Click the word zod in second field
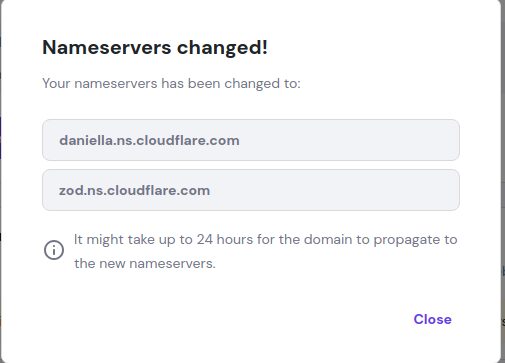This screenshot has height=363, width=505. [x=70, y=190]
